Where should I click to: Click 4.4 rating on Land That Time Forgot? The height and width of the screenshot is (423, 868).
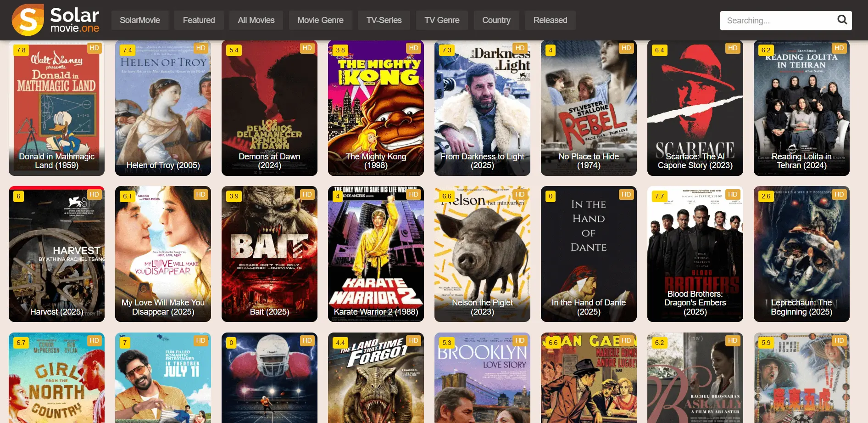pyautogui.click(x=340, y=343)
